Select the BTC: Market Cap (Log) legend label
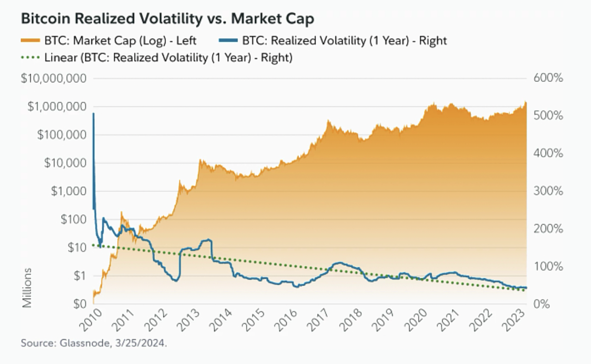 [120, 41]
